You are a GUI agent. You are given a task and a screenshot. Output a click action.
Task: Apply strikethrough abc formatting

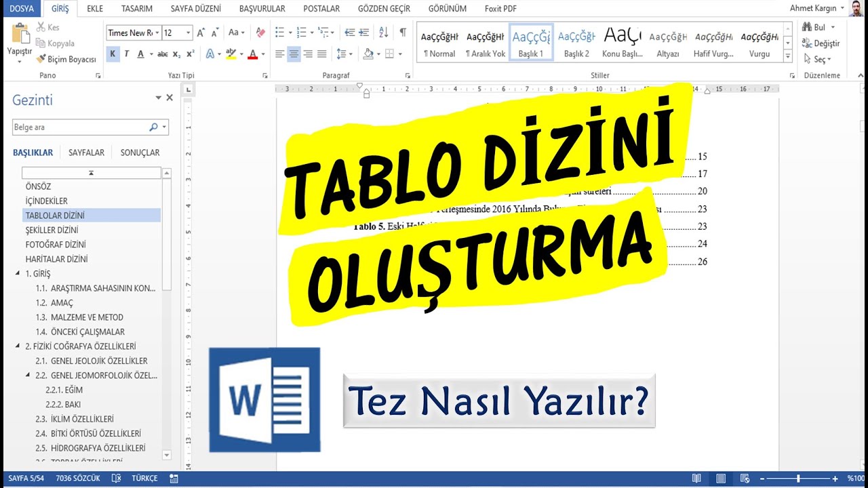163,54
